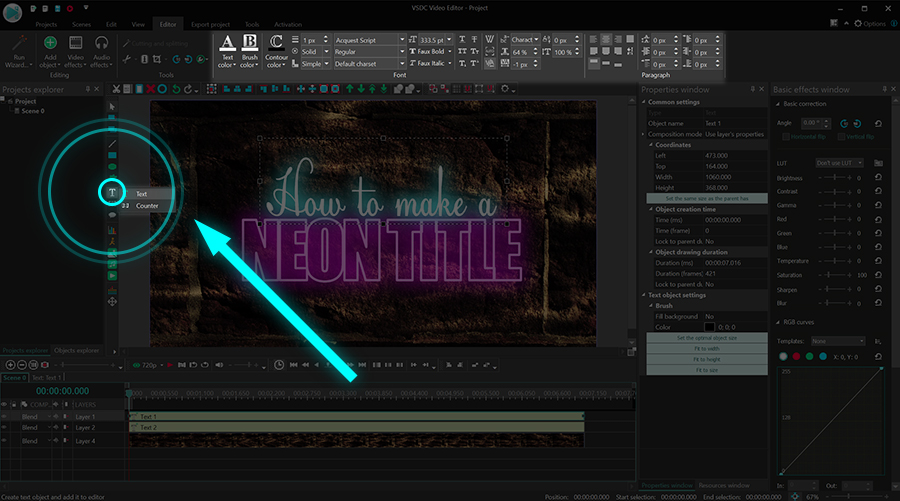The image size is (900, 501).
Task: Click the Redo arrow icon
Action: pos(188,89)
